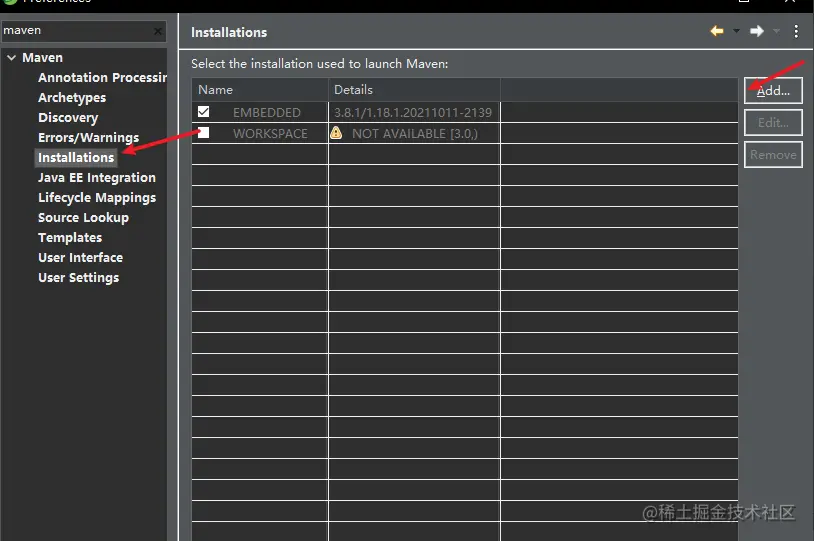Click the 3.8.1/1.18.1.20211011-2139 details cell

click(413, 113)
